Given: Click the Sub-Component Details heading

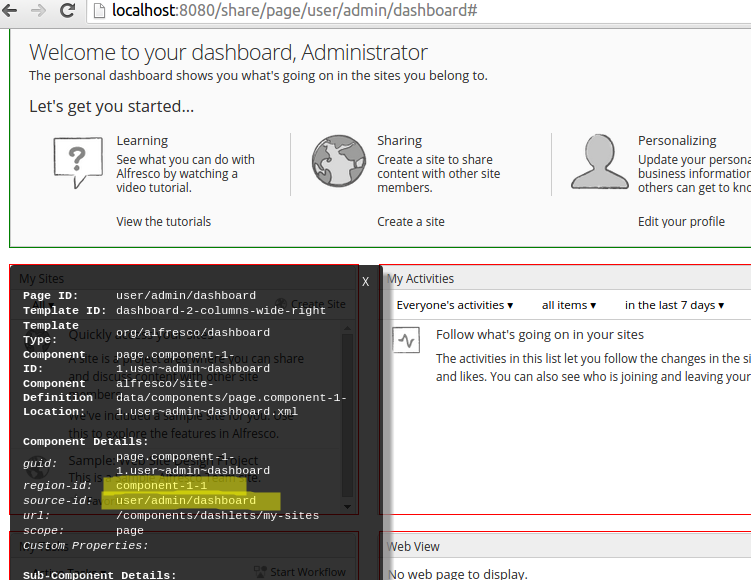Looking at the screenshot, I should (x=99, y=575).
